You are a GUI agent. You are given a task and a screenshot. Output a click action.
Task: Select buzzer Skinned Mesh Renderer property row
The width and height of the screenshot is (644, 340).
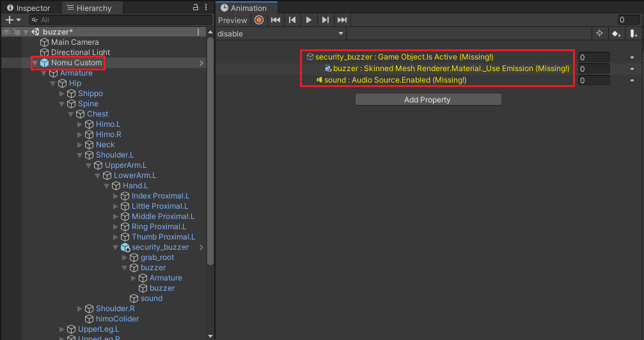tap(447, 69)
